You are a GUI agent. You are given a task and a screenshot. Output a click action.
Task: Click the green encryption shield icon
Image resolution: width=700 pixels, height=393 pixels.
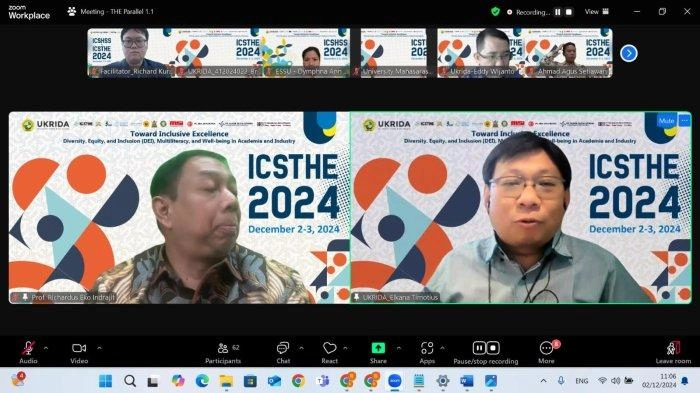(x=496, y=12)
